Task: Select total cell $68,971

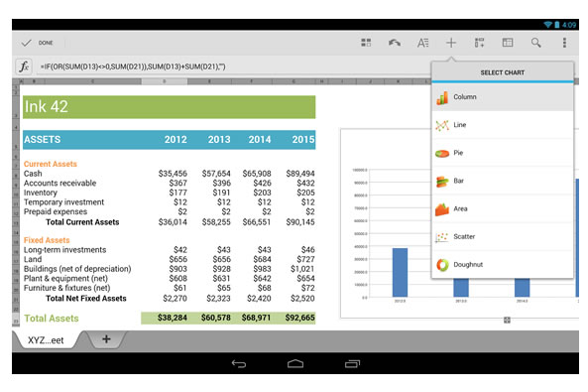Action: click(256, 318)
